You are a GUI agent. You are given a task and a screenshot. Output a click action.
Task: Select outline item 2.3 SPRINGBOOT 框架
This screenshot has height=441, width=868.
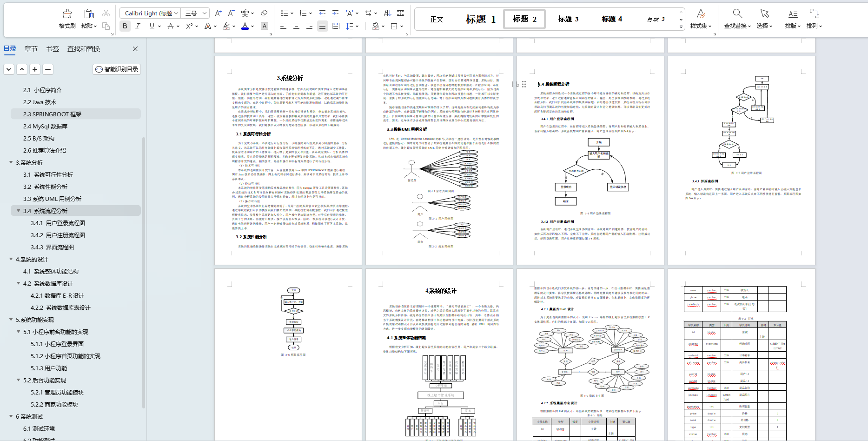(75, 114)
